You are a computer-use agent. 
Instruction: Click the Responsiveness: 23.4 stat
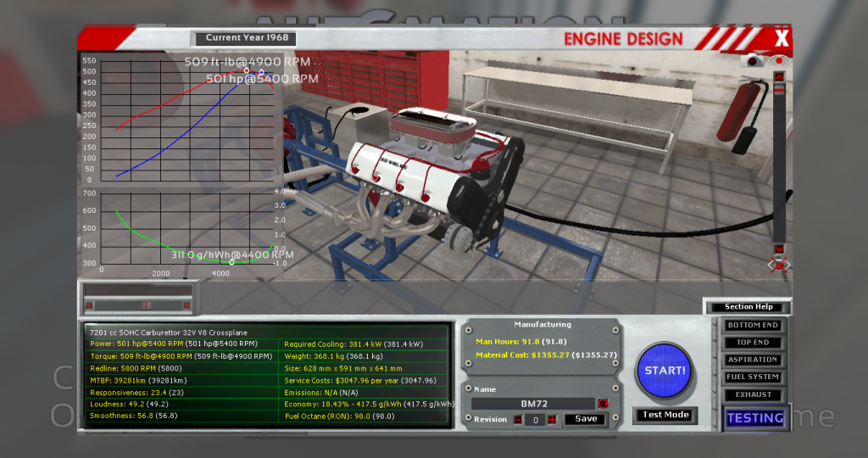136,393
